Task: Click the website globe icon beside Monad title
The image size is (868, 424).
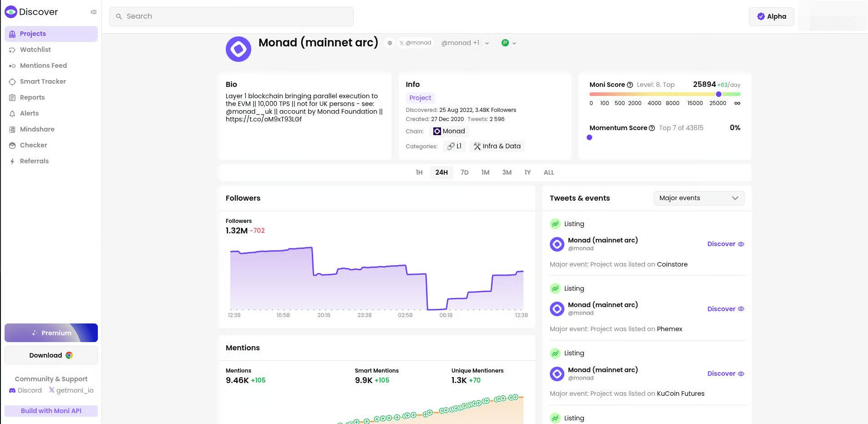Action: pos(390,43)
